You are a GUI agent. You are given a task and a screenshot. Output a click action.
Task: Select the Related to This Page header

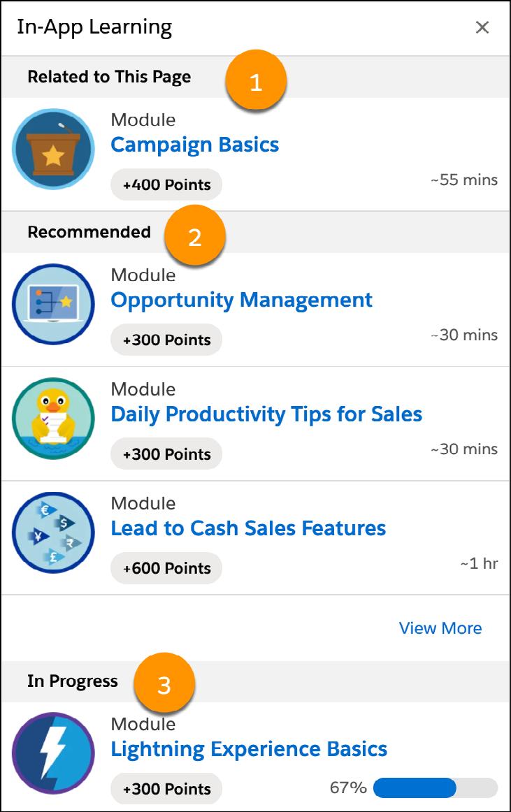[x=109, y=77]
